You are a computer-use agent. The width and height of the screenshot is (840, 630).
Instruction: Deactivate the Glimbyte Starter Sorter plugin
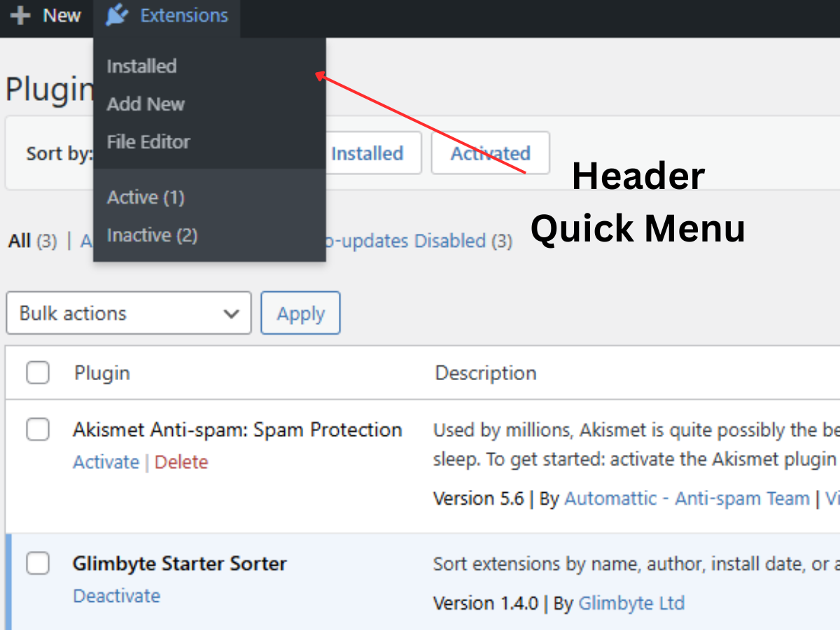116,595
